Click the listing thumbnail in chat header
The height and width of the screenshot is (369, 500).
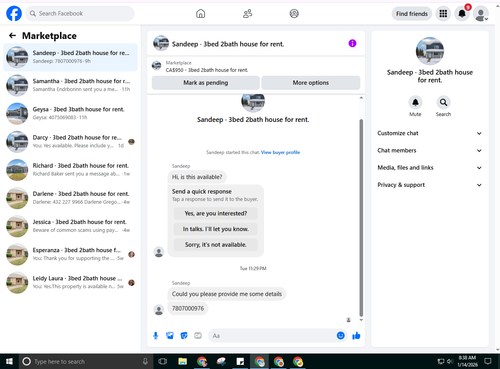(161, 43)
